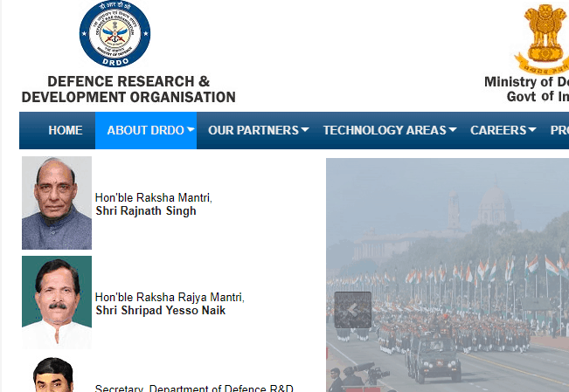569x392 pixels.
Task: Select the ABOUT DRDO menu label
Action: (x=139, y=130)
